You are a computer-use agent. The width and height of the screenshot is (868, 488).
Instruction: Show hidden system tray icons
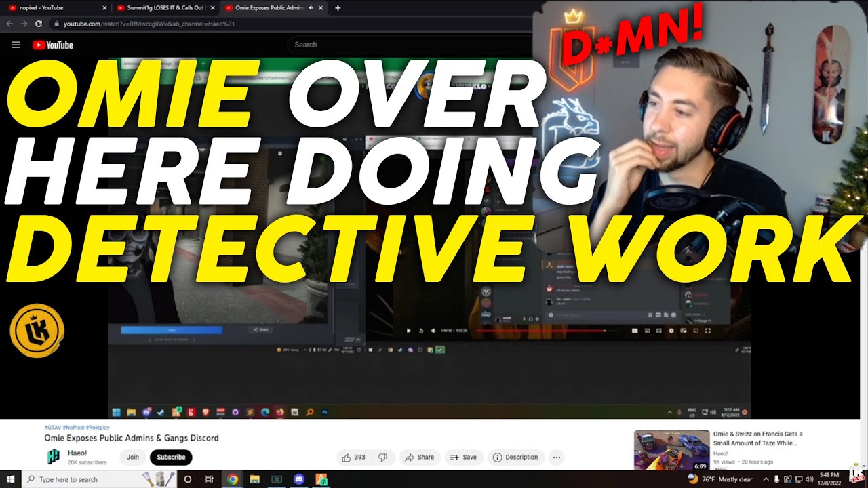(766, 479)
